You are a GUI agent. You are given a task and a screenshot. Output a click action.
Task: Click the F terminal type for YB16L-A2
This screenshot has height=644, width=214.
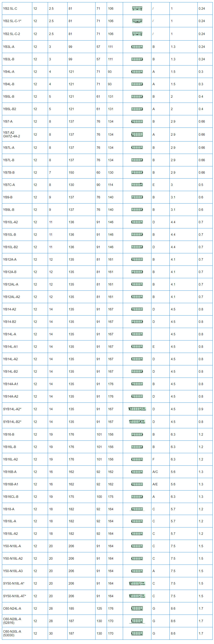point(154,459)
